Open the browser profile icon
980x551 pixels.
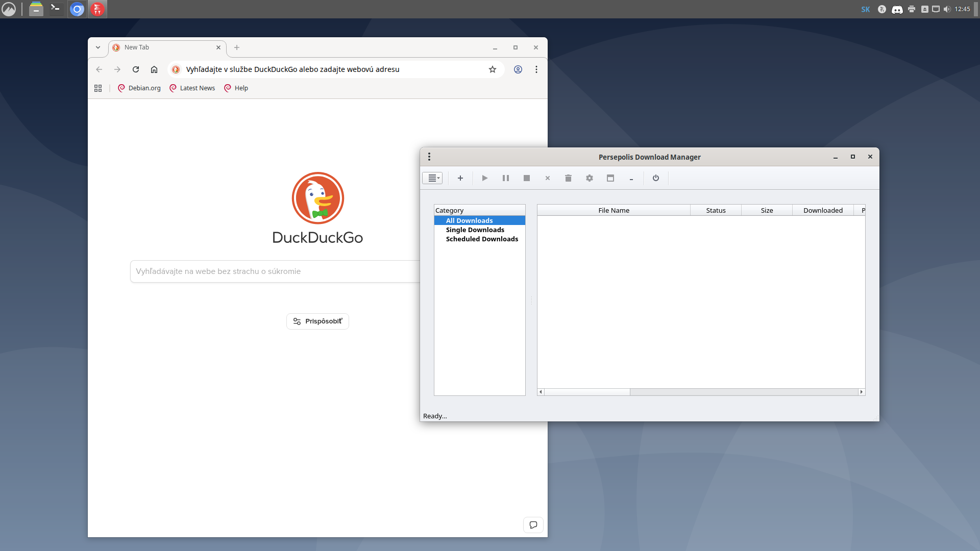click(518, 69)
